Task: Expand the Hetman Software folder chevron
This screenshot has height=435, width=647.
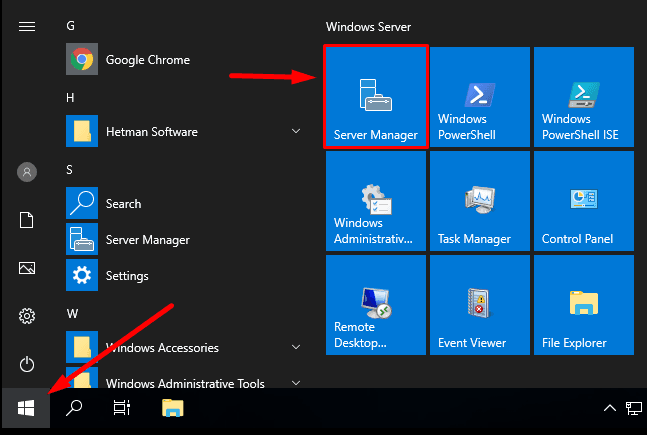Action: tap(296, 131)
